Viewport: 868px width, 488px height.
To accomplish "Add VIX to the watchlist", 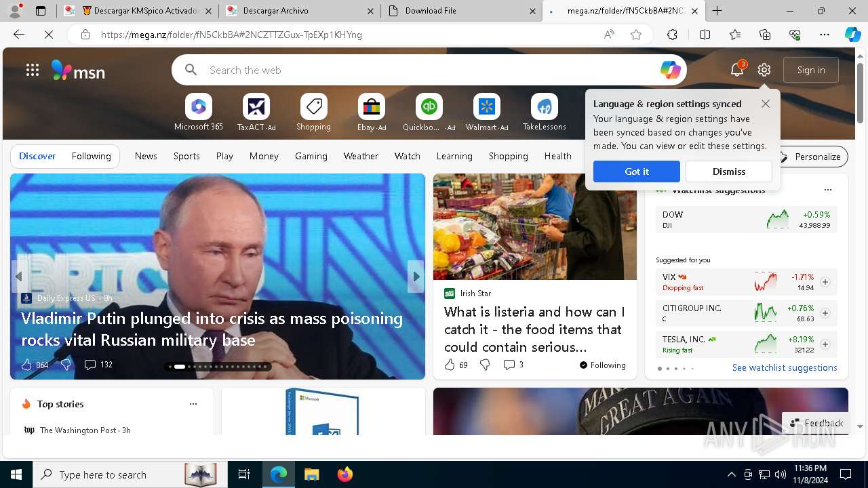I will (825, 282).
